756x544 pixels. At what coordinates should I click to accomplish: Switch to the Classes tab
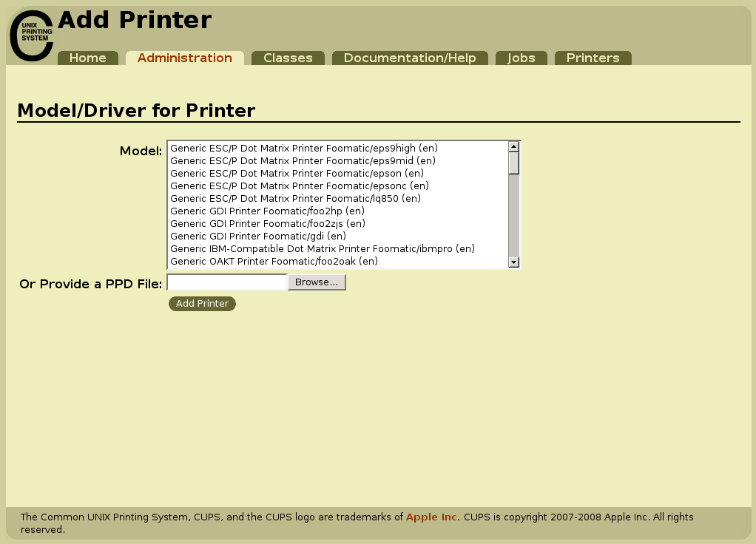click(287, 57)
